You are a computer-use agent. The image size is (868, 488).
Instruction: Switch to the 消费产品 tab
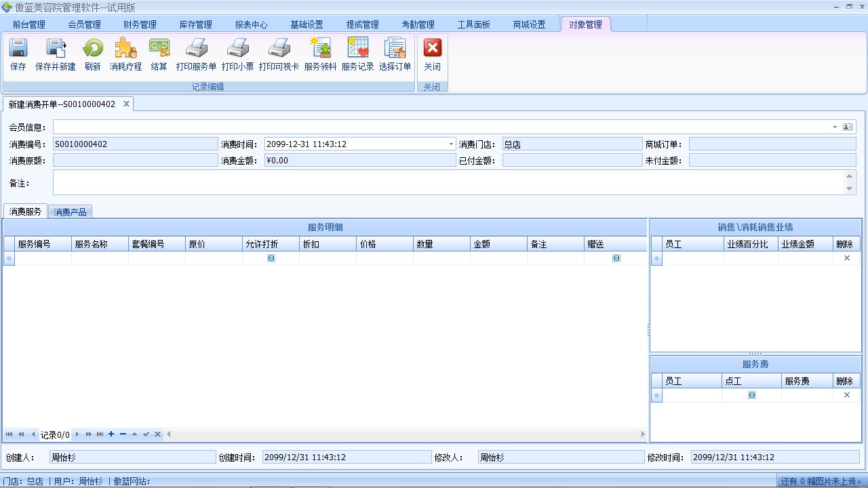(x=70, y=211)
